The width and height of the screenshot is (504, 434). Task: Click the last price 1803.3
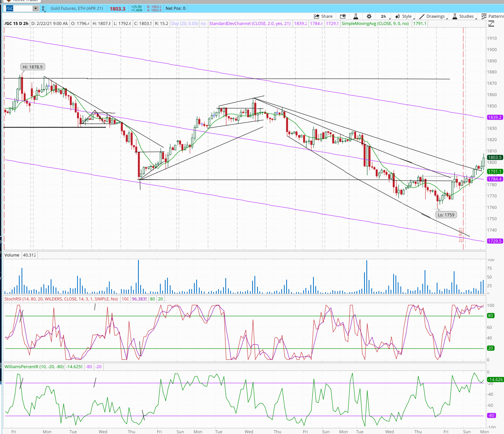pos(118,8)
